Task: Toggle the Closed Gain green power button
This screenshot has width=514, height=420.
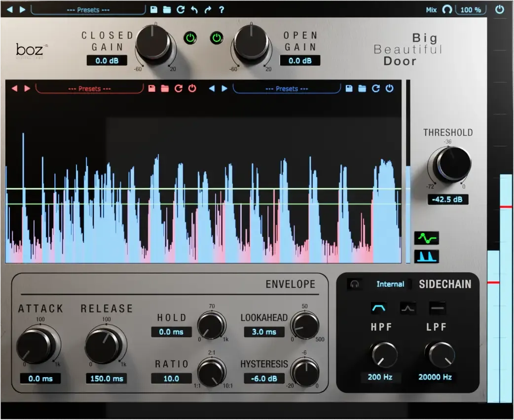Action: click(x=190, y=38)
